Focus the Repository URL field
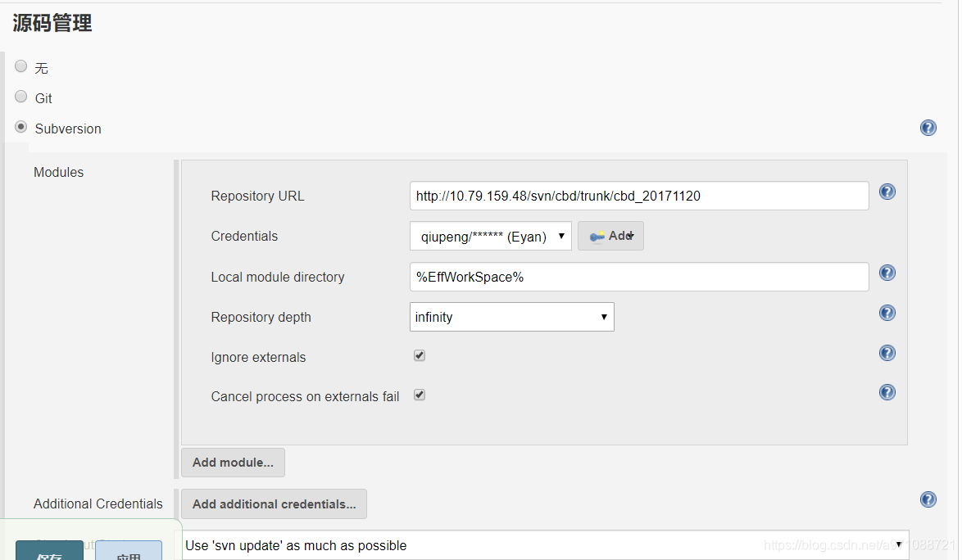962x560 pixels. (x=639, y=196)
